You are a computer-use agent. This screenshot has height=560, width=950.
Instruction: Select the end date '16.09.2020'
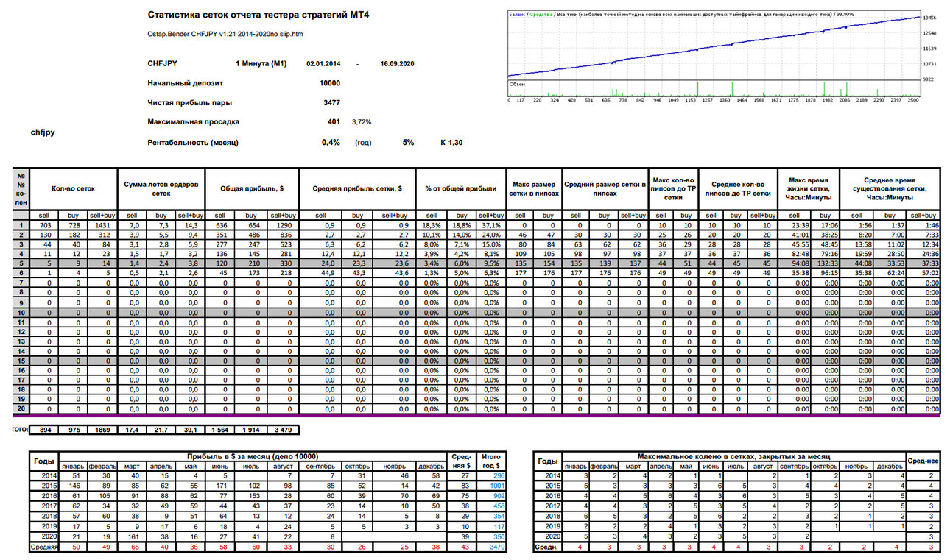[x=397, y=64]
